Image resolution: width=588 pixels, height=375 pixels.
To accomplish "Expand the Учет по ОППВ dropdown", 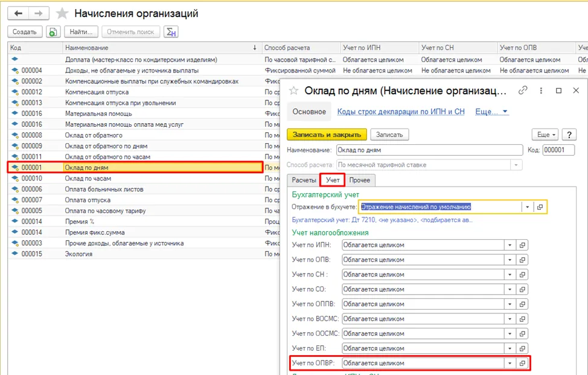I will (510, 304).
